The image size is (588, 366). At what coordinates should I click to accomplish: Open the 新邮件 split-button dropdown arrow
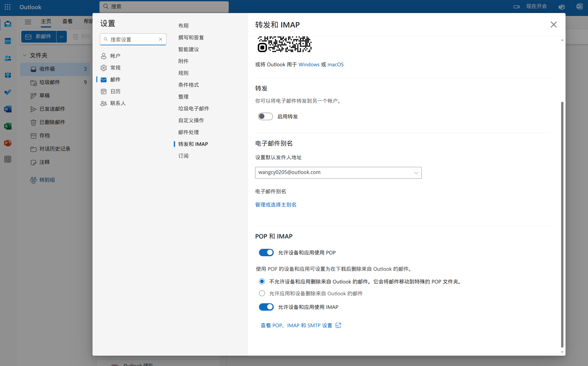point(62,36)
